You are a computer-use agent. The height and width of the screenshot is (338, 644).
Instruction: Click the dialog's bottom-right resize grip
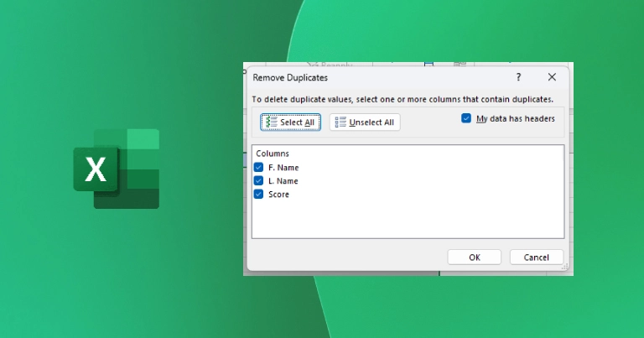tap(566, 268)
